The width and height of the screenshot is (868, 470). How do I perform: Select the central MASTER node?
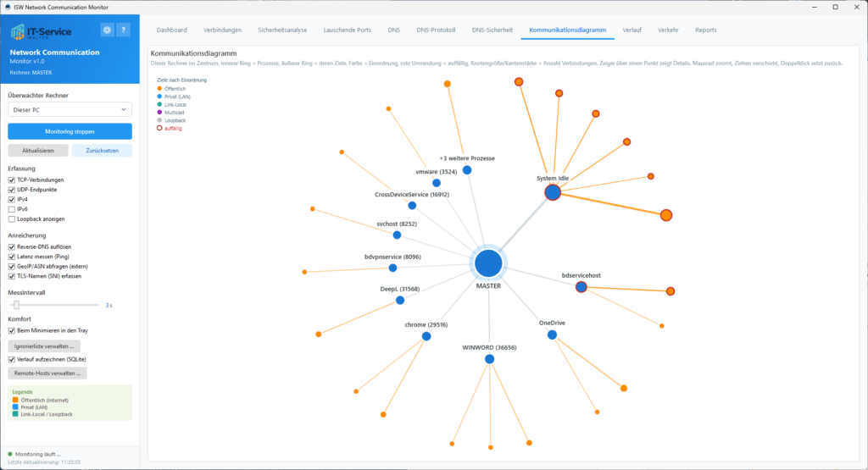[x=488, y=263]
